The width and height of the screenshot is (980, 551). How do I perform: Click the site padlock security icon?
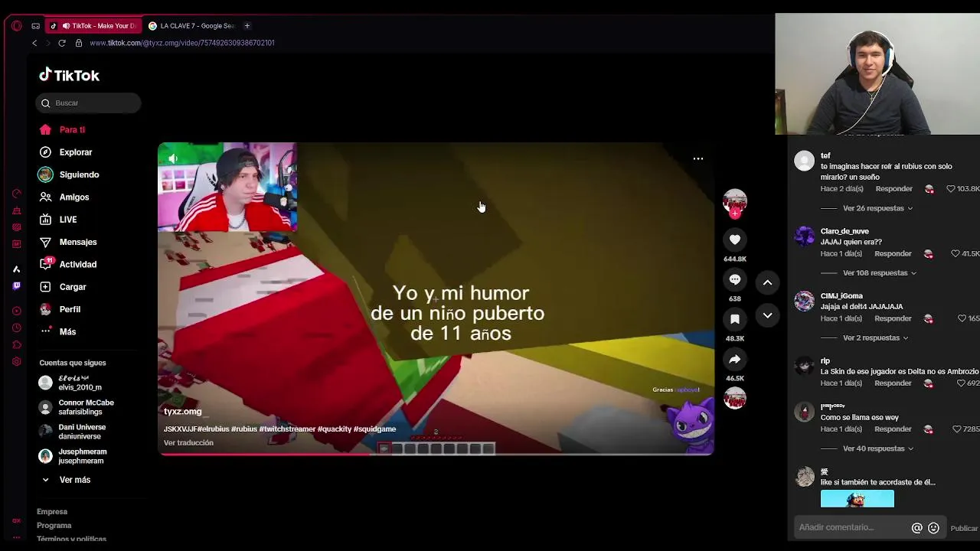click(x=78, y=43)
